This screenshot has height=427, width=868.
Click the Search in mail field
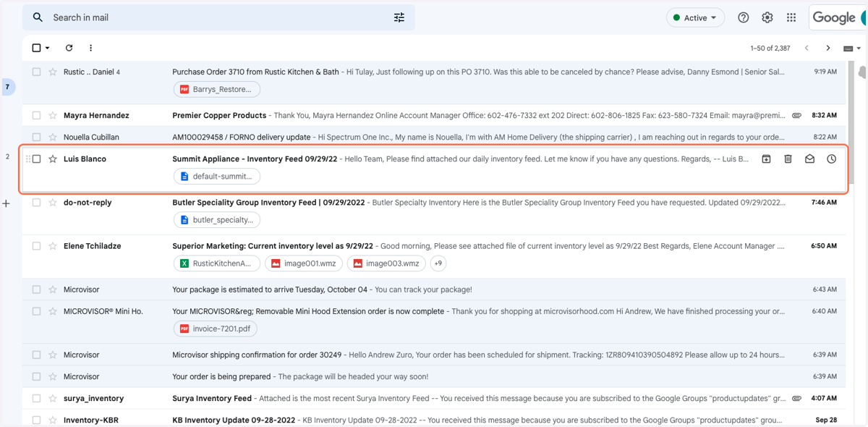coord(218,17)
